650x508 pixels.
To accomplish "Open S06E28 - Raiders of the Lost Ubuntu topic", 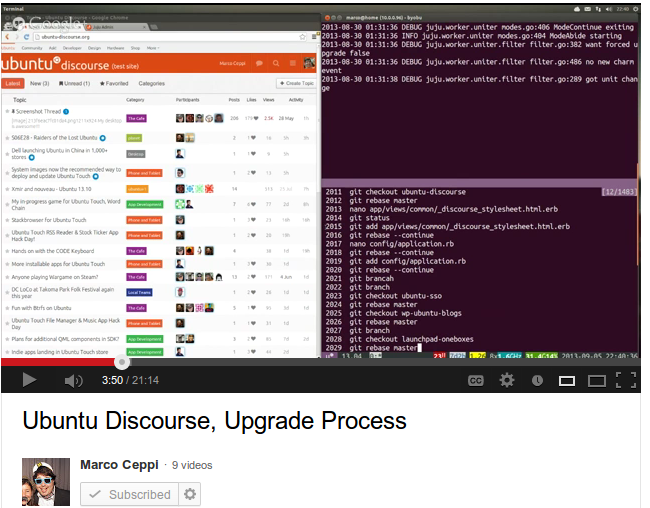I will 54,138.
